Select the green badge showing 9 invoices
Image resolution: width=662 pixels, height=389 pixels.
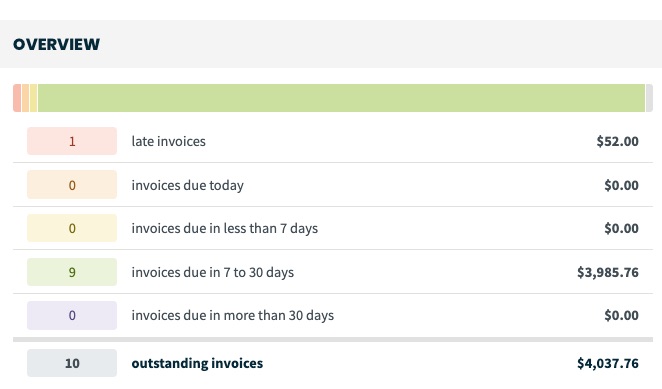coord(72,272)
